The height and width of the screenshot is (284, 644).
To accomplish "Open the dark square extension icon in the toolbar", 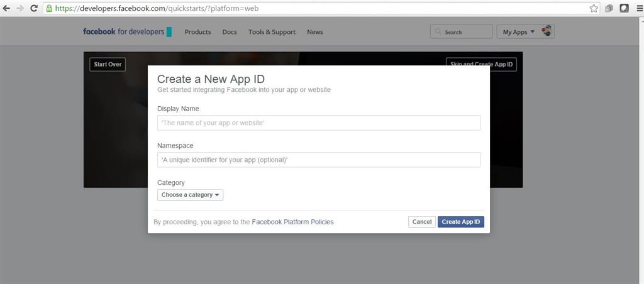I will click(625, 8).
